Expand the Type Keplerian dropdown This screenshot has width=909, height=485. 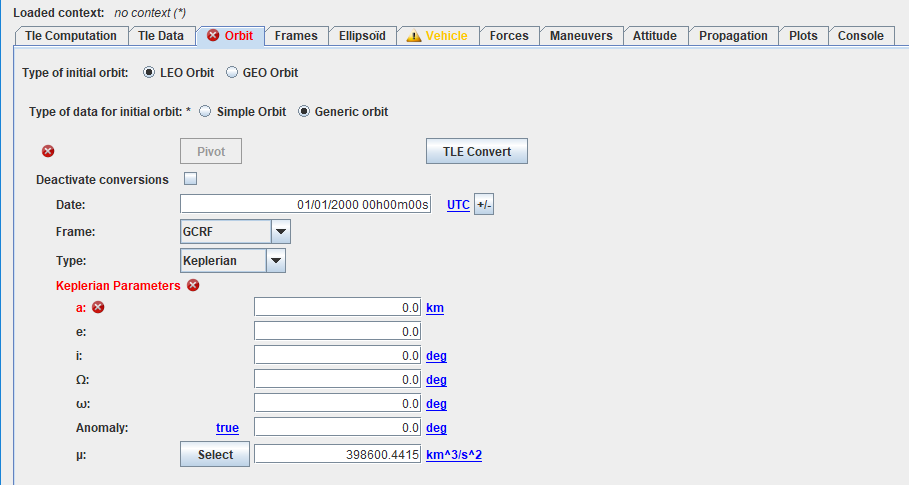276,261
